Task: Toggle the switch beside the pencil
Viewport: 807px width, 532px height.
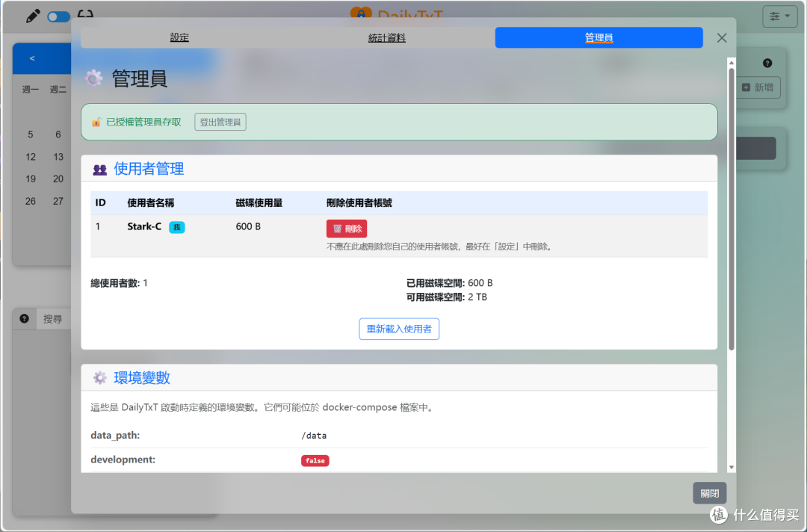Action: [59, 17]
